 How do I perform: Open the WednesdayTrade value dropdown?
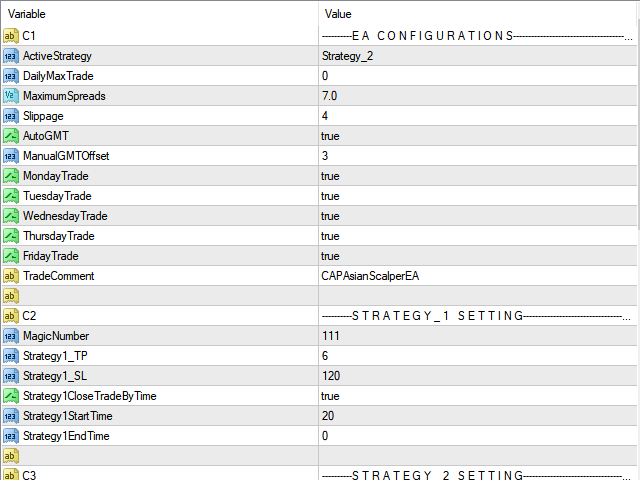(x=478, y=216)
